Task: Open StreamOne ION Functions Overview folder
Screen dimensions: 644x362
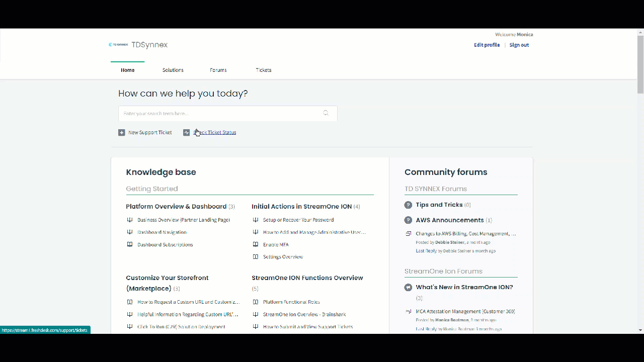Action: point(307,278)
